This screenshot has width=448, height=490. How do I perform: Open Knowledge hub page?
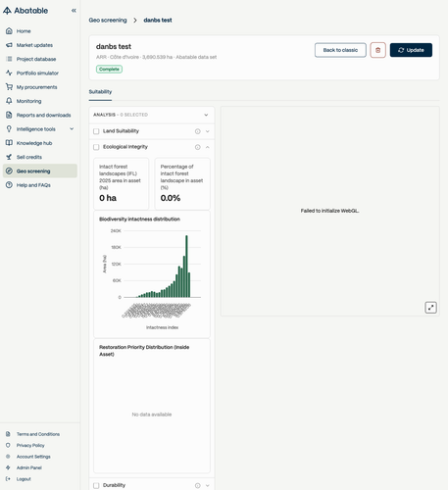click(40, 143)
